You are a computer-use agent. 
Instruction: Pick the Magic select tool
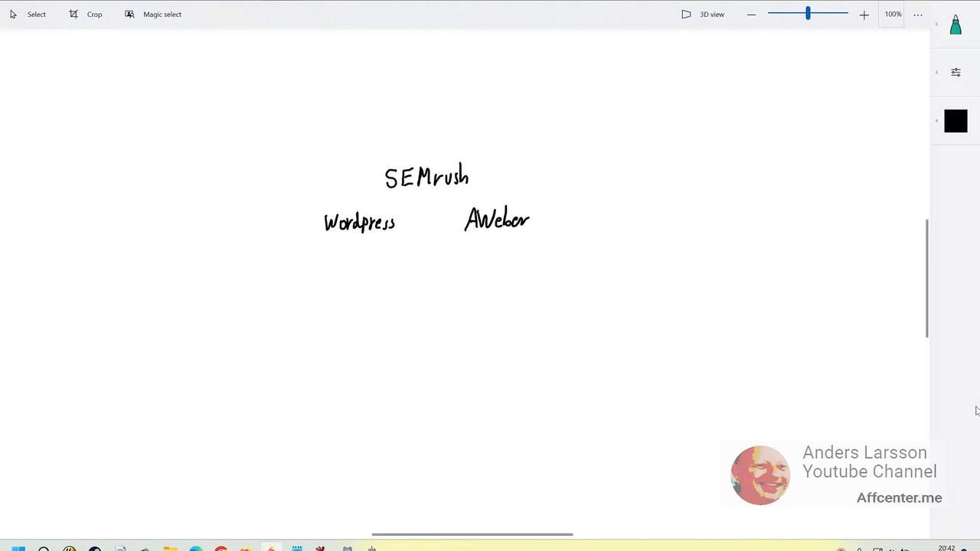coord(153,15)
